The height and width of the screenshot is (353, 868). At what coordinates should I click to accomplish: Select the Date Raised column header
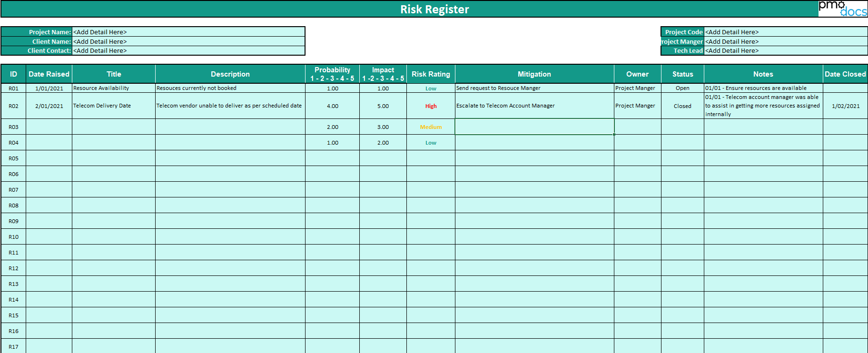tap(49, 74)
